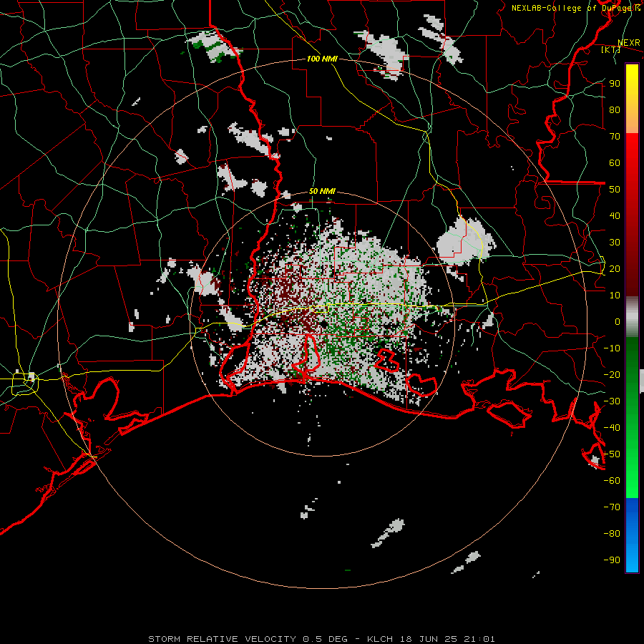Screen dimensions: 644x644
Task: Click the 50 value on the velocity scale
Action: tap(615, 190)
